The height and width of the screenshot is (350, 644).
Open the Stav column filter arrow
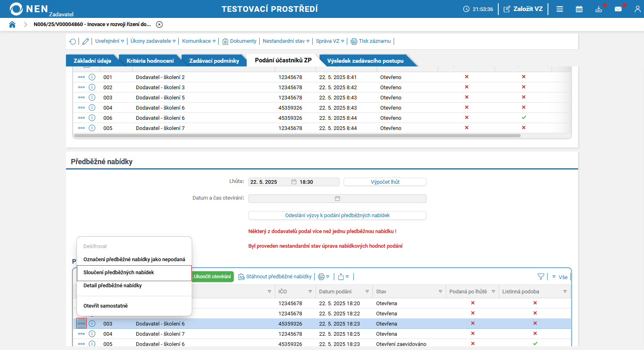click(x=440, y=292)
